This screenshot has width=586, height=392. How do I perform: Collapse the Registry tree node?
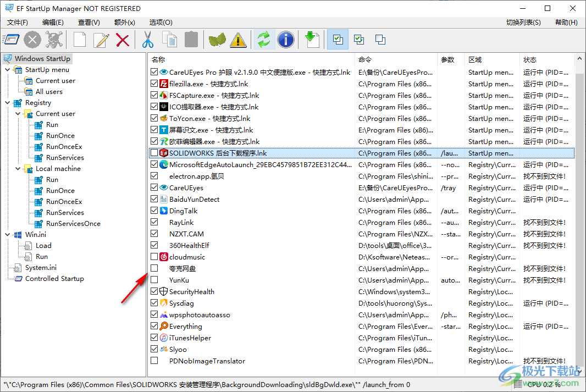point(8,102)
